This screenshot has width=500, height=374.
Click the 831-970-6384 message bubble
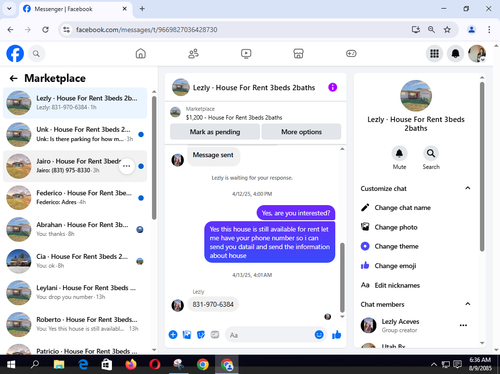[x=213, y=304]
